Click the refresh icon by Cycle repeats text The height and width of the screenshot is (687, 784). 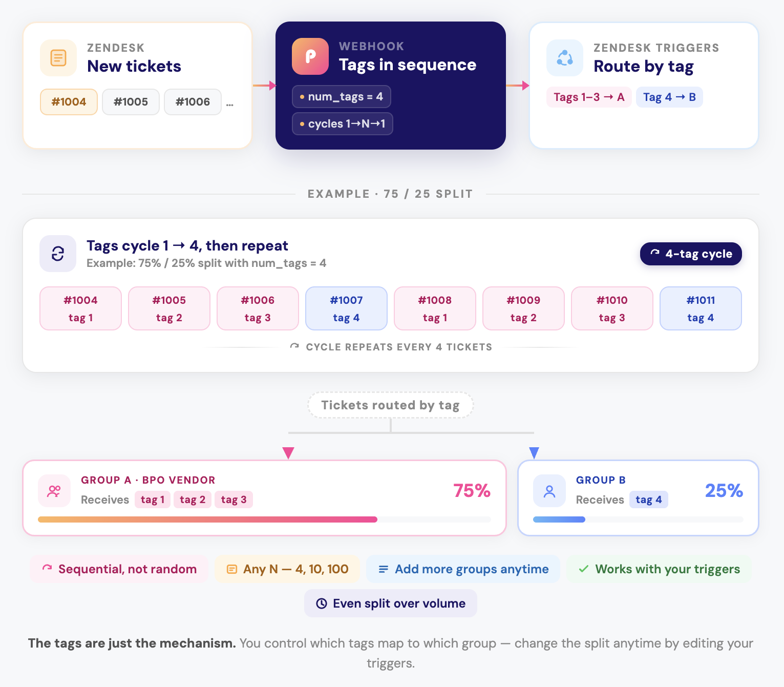pyautogui.click(x=294, y=347)
